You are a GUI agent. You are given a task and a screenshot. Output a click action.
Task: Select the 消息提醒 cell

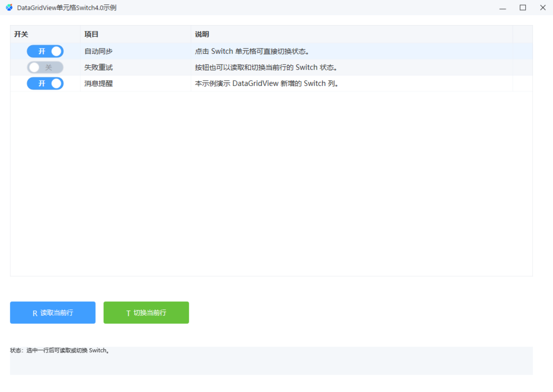click(x=136, y=83)
